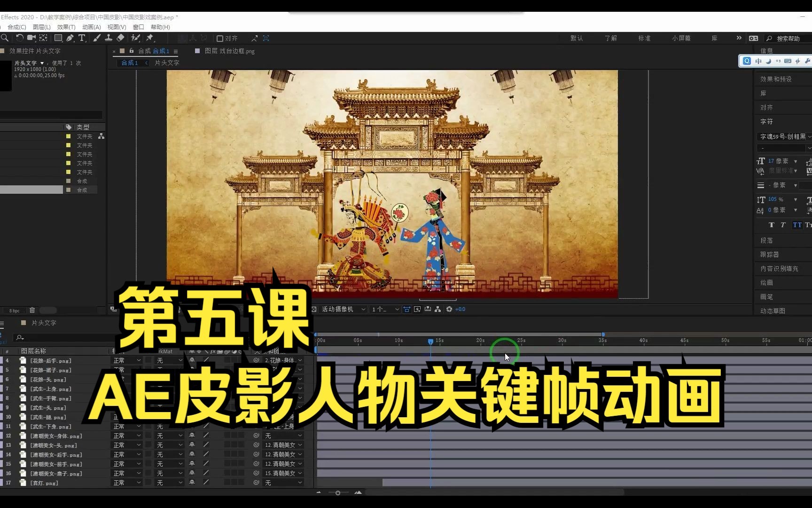Select the Puppet Pin tool
Screen dimensions: 812x508
click(x=150, y=38)
